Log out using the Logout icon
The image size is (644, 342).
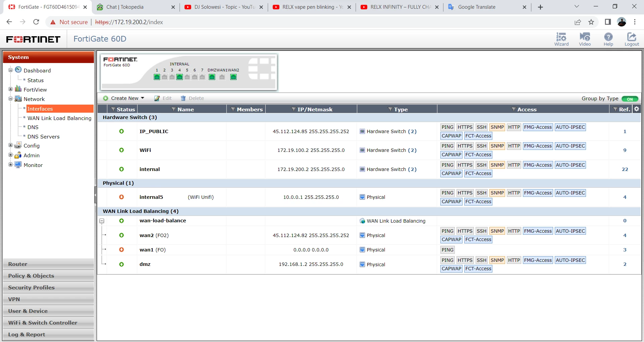point(632,39)
